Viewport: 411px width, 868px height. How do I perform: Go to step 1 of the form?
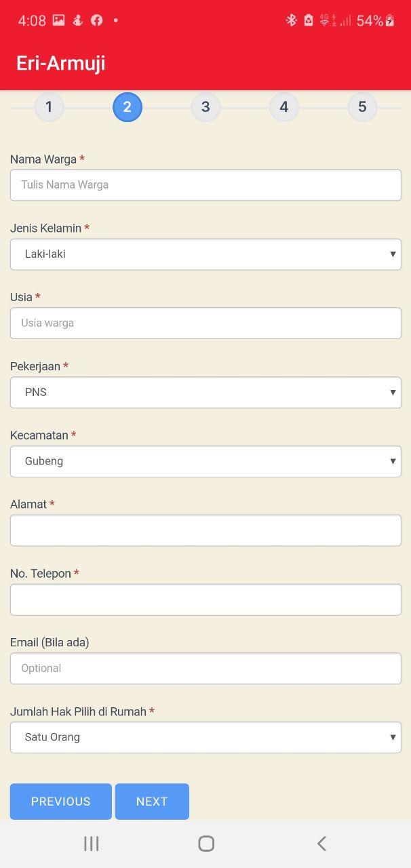(x=49, y=106)
